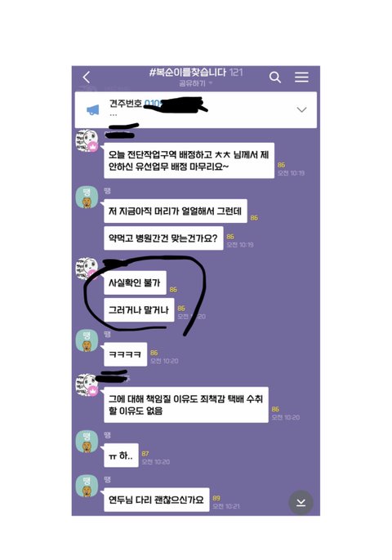Tap the 약먹고 병원간건 맞는건가요? message
Viewport: 392px width, 560px height.
pyautogui.click(x=163, y=238)
